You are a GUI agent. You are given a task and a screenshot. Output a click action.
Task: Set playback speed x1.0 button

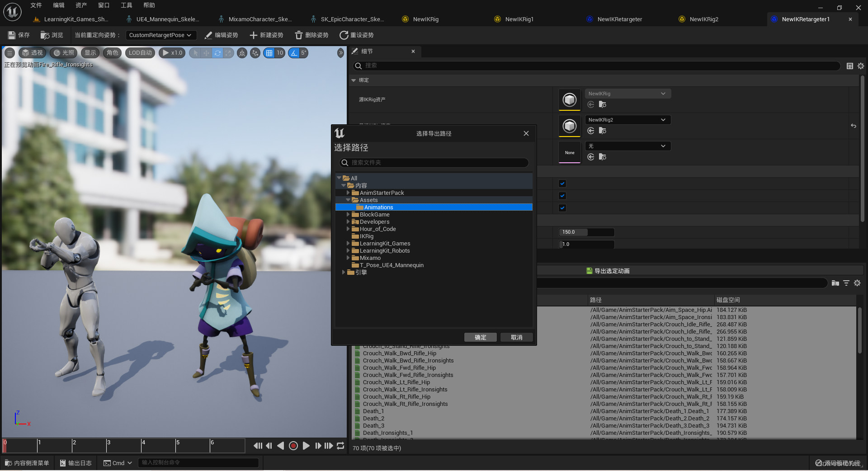tap(172, 53)
